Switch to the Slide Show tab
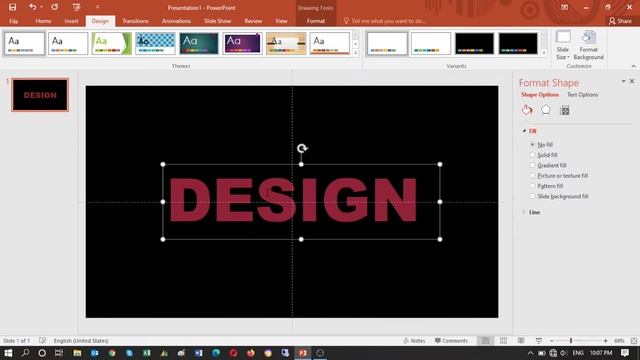Image resolution: width=640 pixels, height=360 pixels. [218, 21]
